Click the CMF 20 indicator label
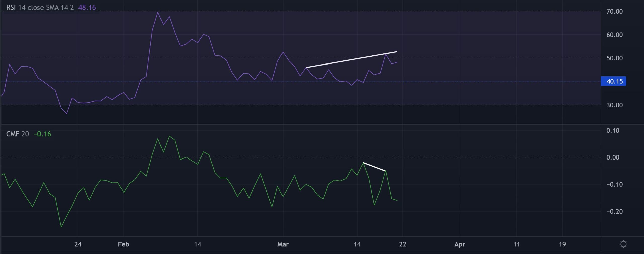This screenshot has width=644, height=254. tap(18, 134)
